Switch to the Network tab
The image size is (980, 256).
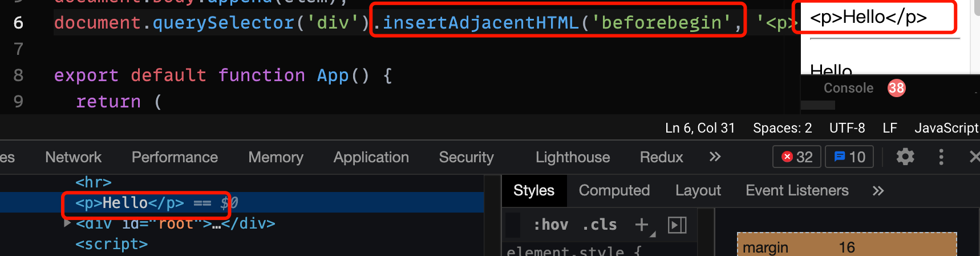73,157
